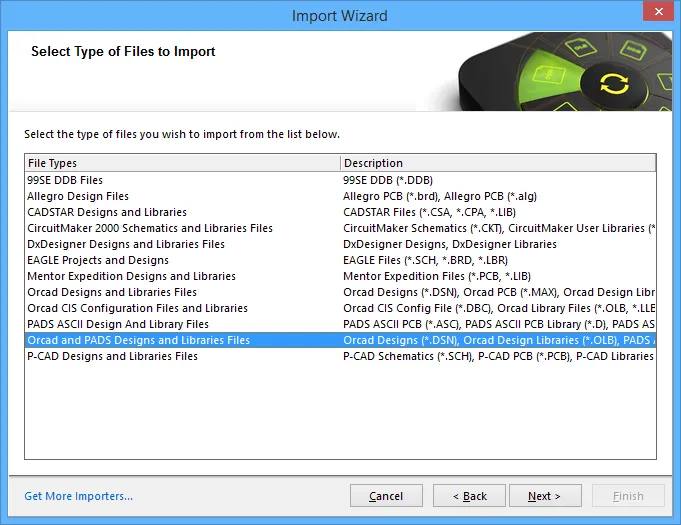
Task: Click the EAGLE Files (*.SCH, *.BRD, *.LBR) description
Action: (x=425, y=260)
